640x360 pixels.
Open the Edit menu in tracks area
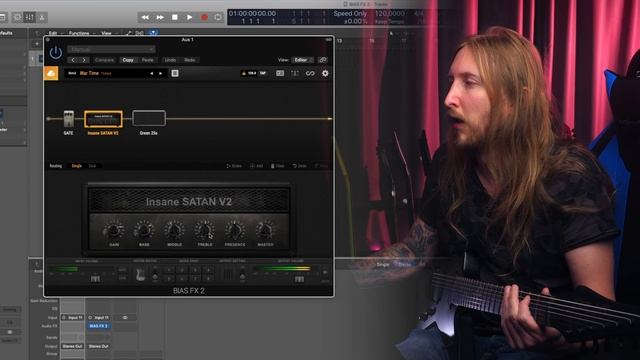click(53, 33)
